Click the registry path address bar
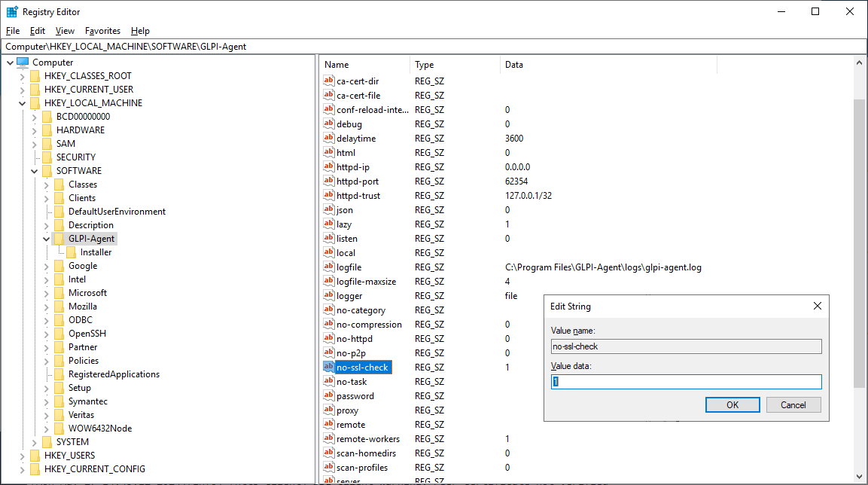The image size is (868, 485). (434, 47)
